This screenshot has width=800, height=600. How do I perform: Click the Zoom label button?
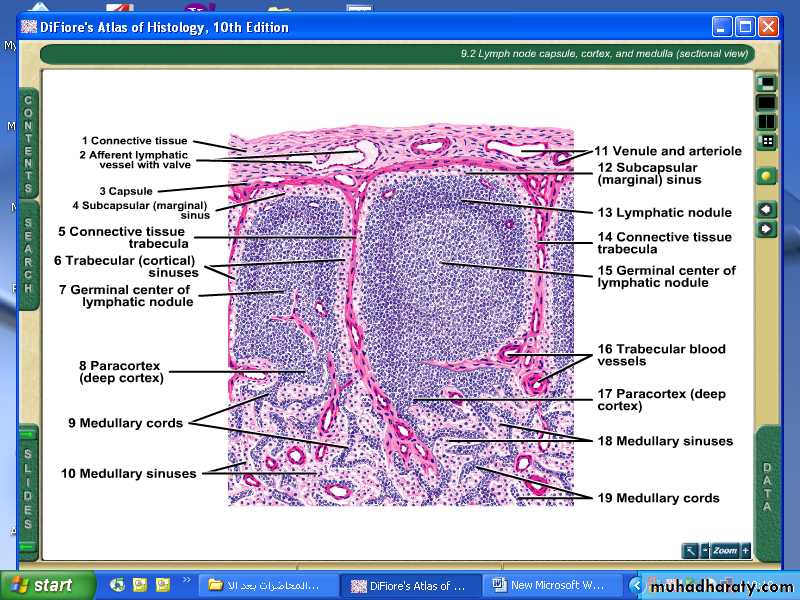[725, 550]
